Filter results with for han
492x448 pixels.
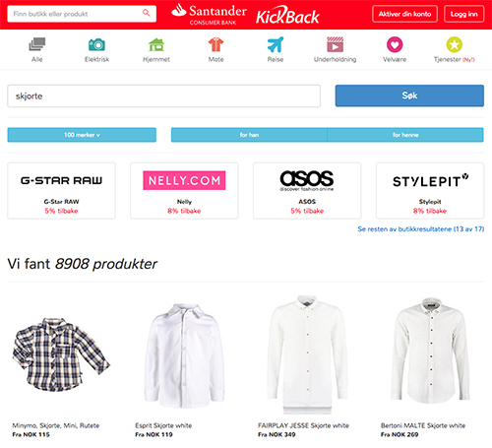[249, 135]
